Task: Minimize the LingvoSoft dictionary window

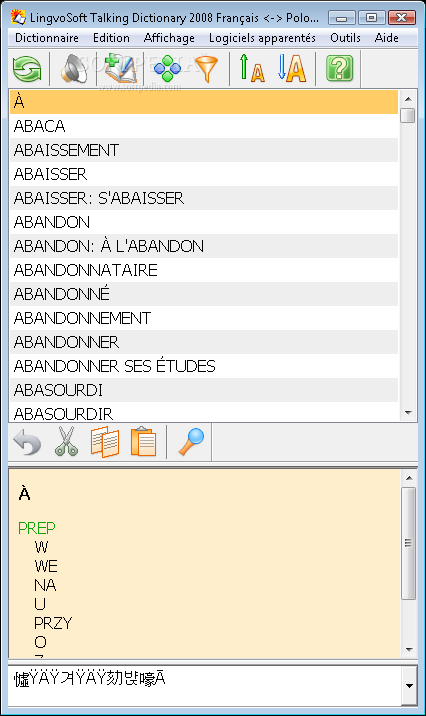Action: point(342,18)
